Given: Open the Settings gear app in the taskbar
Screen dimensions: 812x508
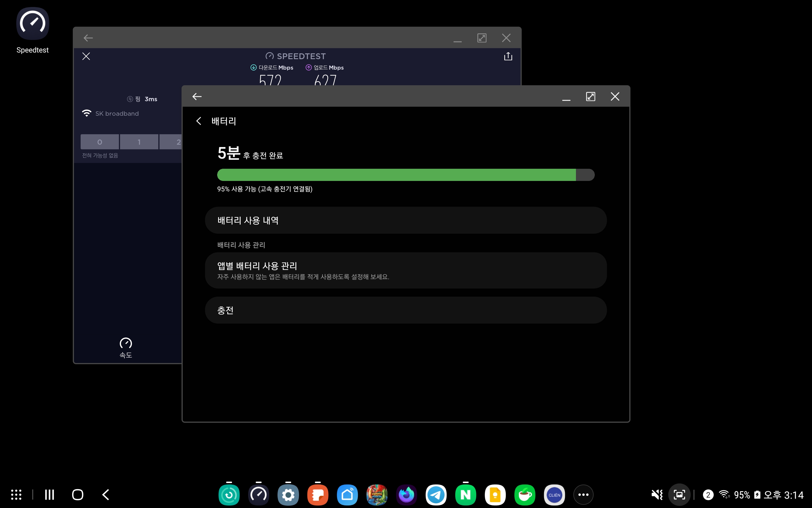Looking at the screenshot, I should (x=288, y=495).
